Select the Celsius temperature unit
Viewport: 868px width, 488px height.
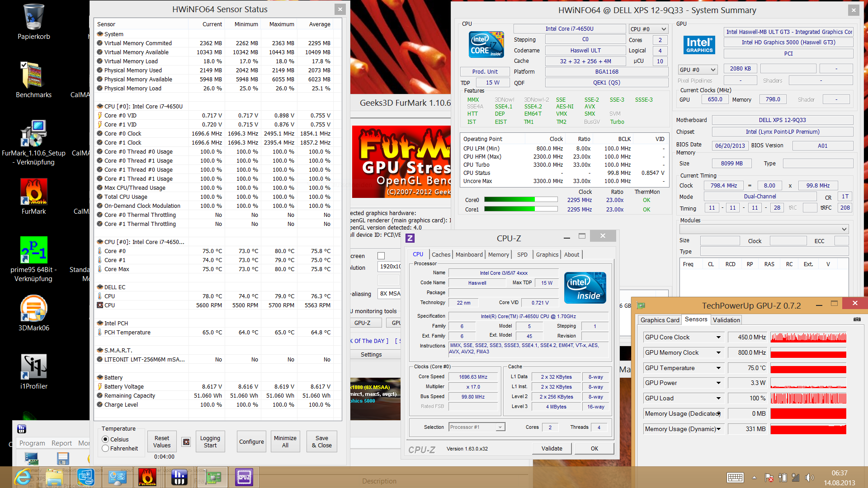106,439
